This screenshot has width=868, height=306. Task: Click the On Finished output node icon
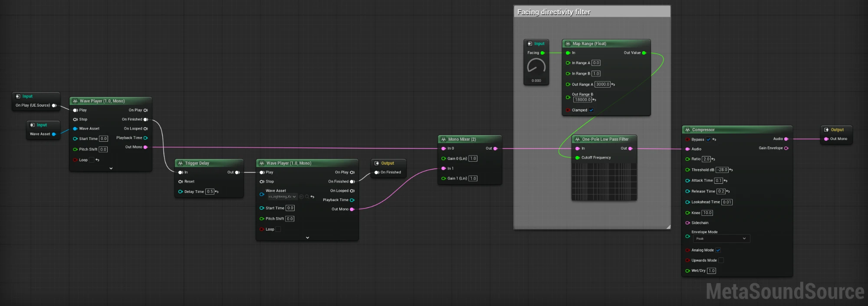(x=377, y=163)
